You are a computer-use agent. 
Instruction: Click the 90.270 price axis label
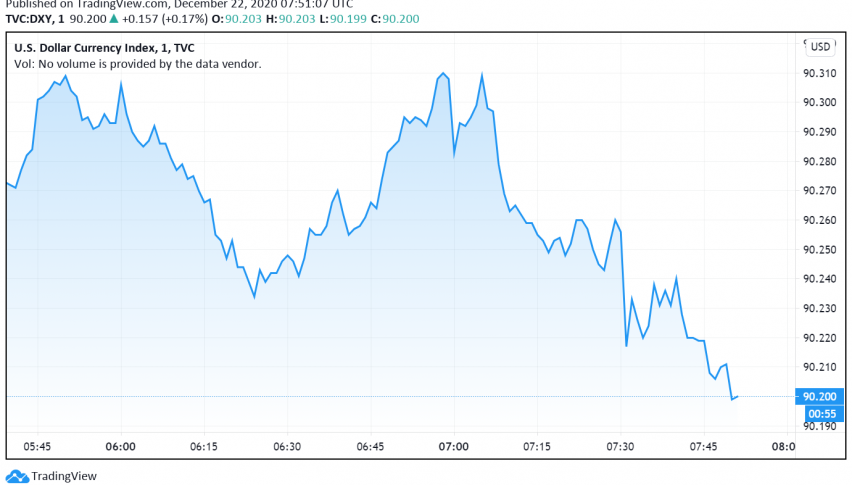[x=819, y=191]
